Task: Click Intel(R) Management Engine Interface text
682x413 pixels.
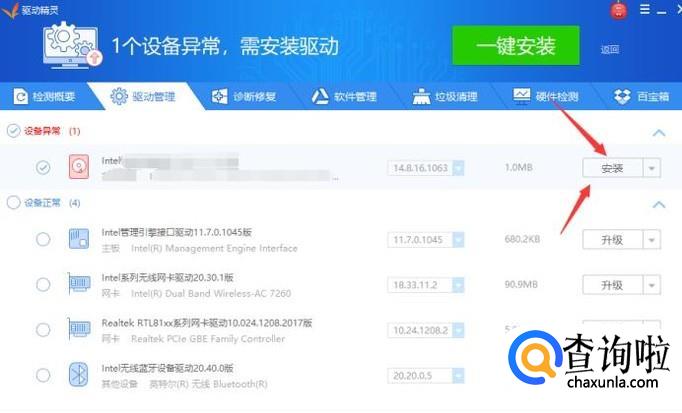Action: click(x=214, y=248)
